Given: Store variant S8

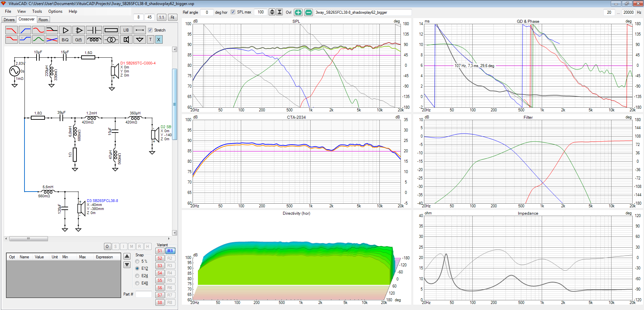Looking at the screenshot, I should 160,303.
